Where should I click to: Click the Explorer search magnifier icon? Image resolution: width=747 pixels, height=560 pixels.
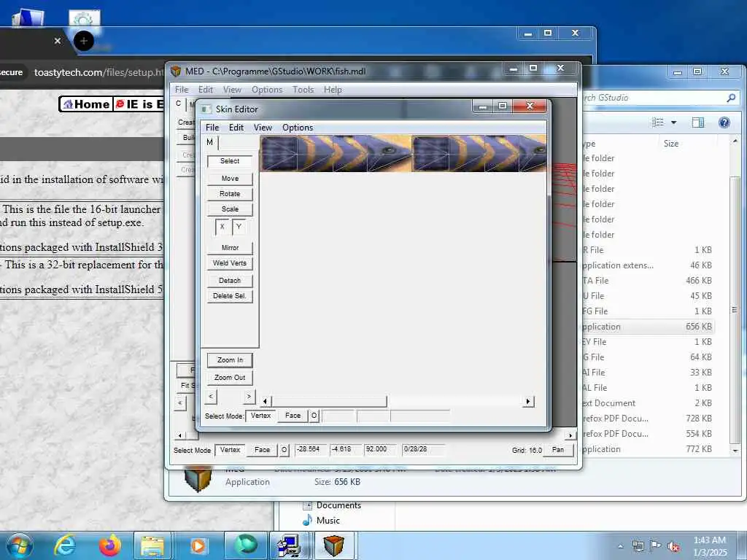coord(731,98)
